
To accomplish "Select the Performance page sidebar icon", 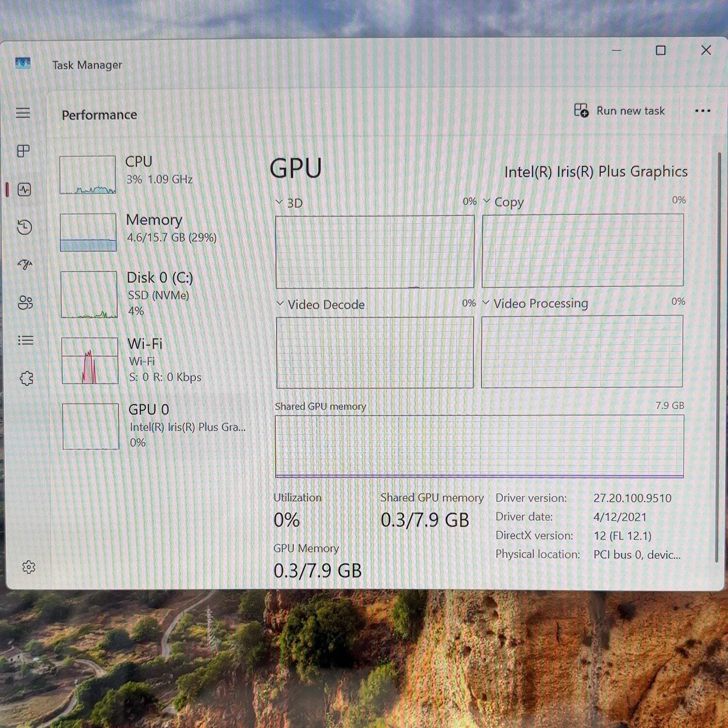I will [x=24, y=189].
